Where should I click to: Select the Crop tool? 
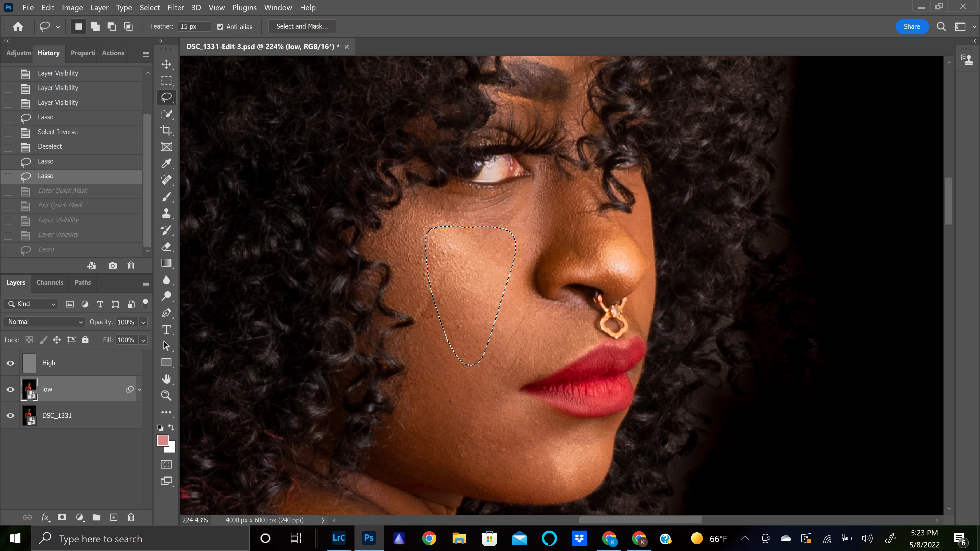point(166,130)
